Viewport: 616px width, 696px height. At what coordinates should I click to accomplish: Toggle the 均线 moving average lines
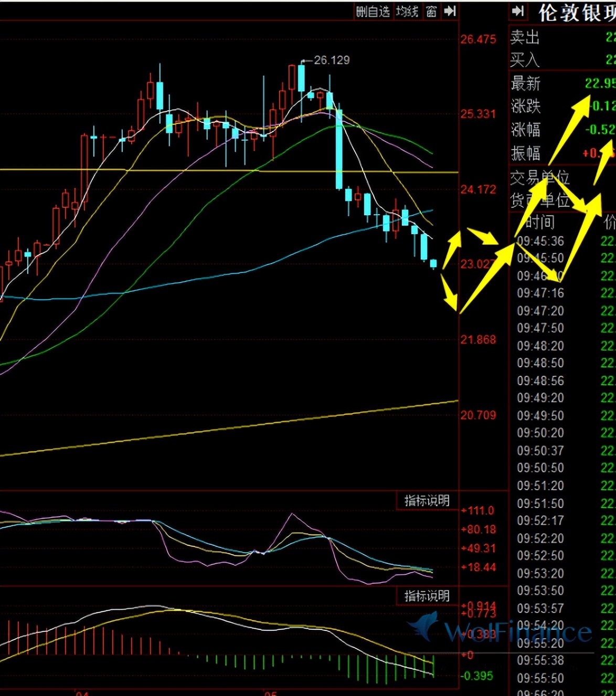click(407, 12)
